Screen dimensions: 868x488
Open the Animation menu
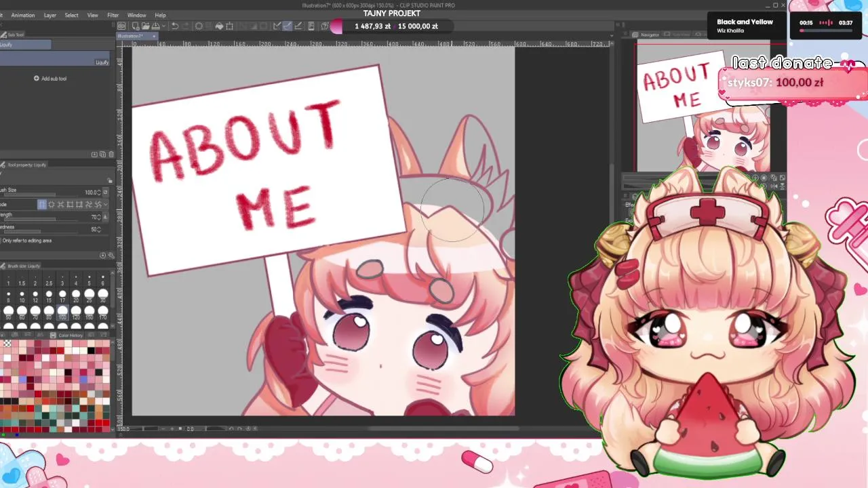point(23,15)
